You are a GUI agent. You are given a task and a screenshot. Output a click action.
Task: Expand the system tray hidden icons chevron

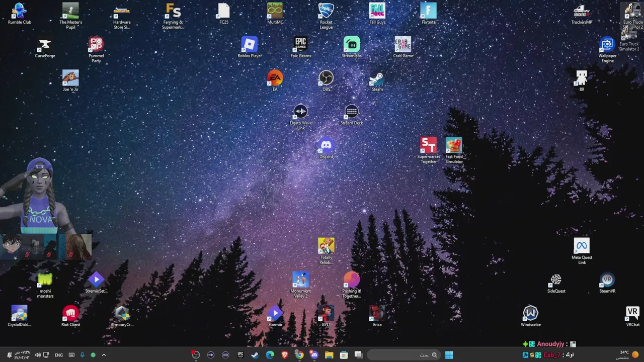104,355
